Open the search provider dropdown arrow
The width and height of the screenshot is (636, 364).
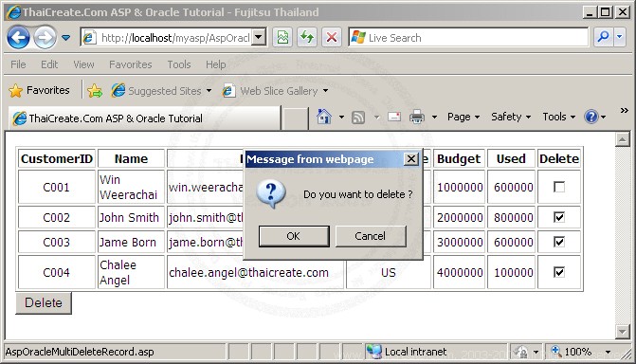coord(619,37)
